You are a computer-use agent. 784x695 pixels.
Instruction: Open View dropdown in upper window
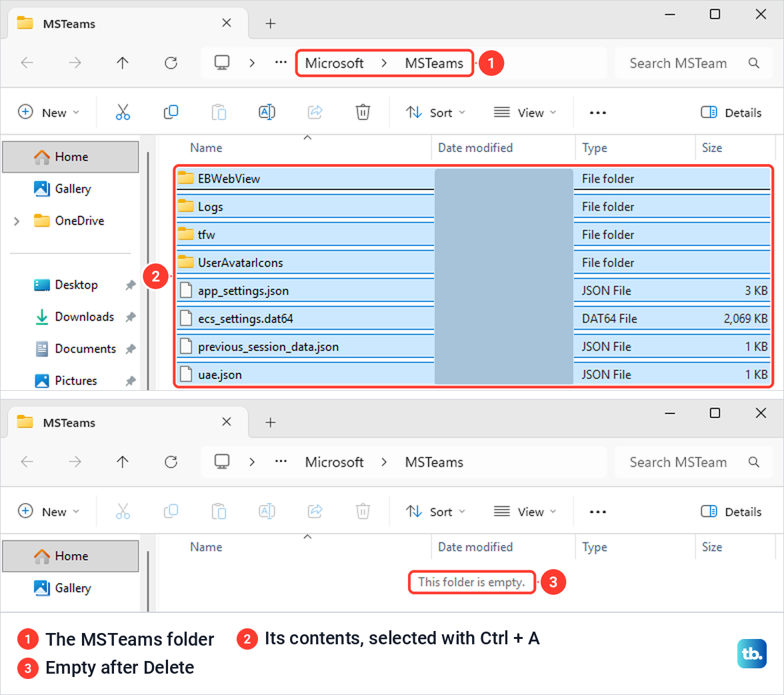(x=525, y=113)
